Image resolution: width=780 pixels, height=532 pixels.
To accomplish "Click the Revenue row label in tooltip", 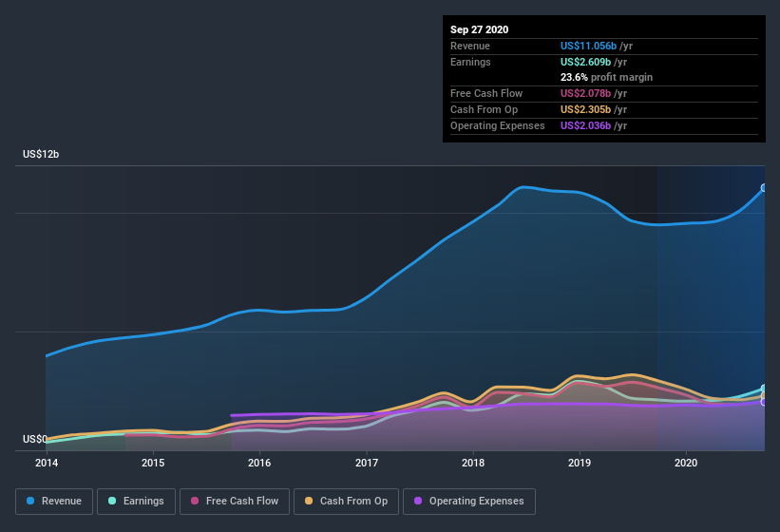I will tap(470, 46).
